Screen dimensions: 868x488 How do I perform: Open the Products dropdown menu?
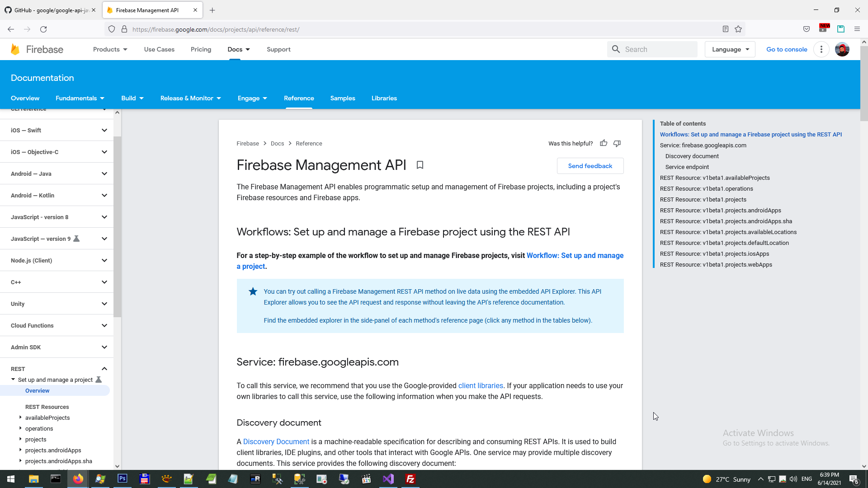[110, 49]
